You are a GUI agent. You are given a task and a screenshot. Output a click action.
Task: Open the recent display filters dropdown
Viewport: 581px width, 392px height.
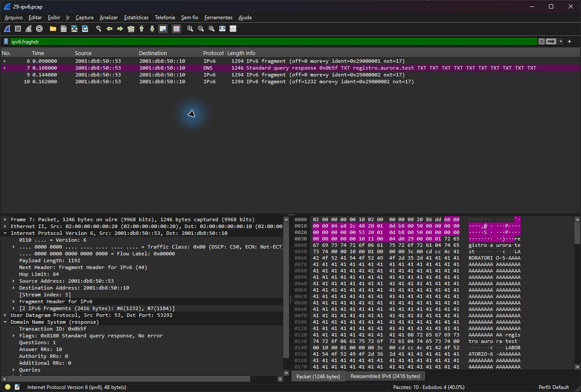pos(560,41)
